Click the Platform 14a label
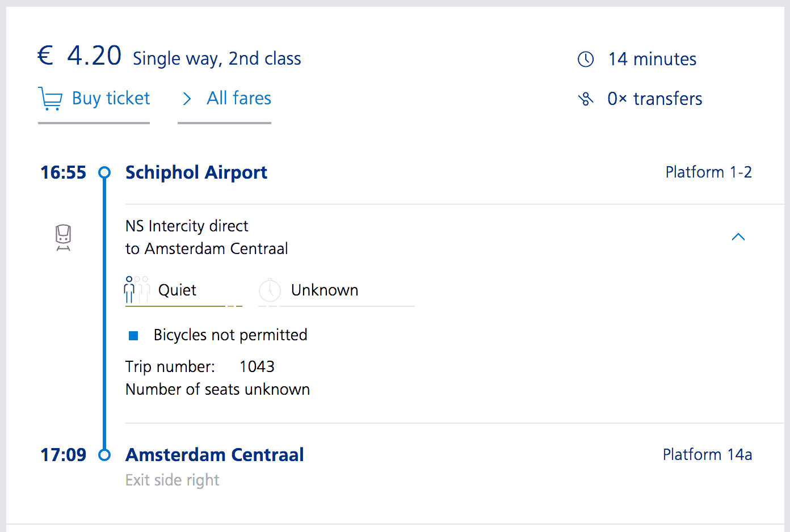The image size is (790, 532). (707, 455)
